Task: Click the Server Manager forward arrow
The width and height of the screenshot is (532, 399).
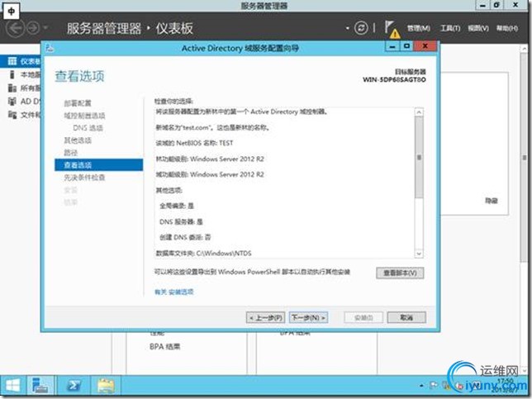Action: point(33,28)
